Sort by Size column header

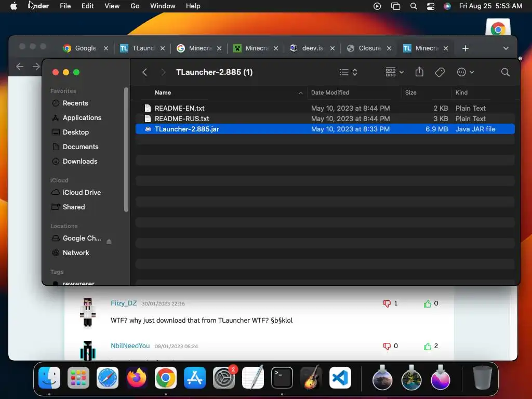(410, 92)
